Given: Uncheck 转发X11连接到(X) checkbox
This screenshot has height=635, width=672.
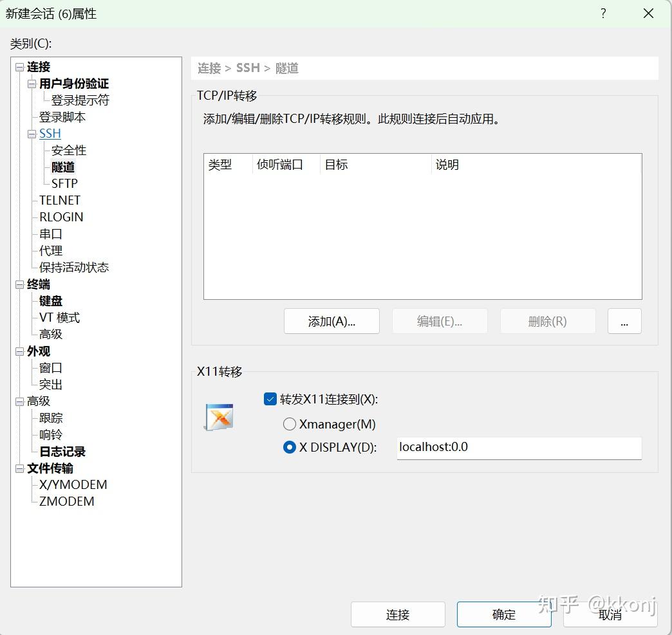Looking at the screenshot, I should coord(270,399).
